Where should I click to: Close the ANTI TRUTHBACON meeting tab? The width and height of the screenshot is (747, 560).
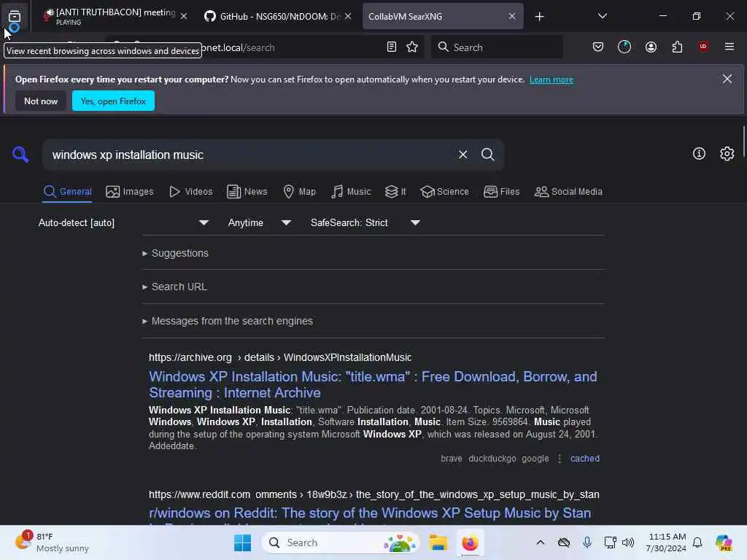click(184, 16)
